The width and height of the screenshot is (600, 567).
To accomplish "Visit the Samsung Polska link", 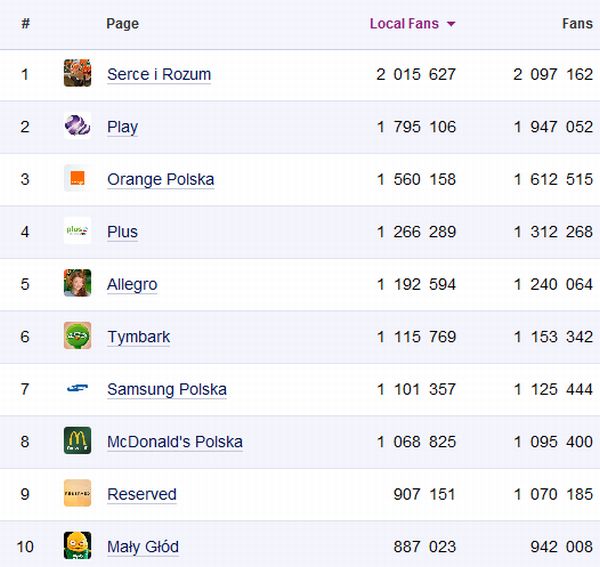I will click(x=167, y=390).
